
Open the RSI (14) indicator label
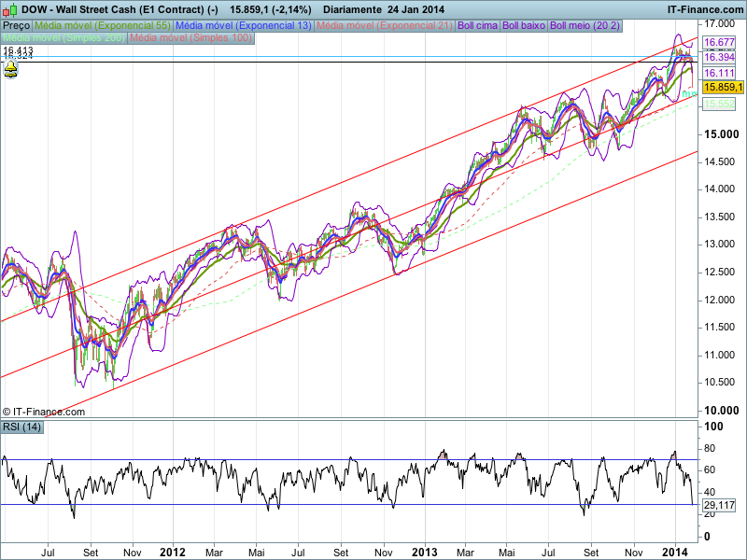[21, 427]
